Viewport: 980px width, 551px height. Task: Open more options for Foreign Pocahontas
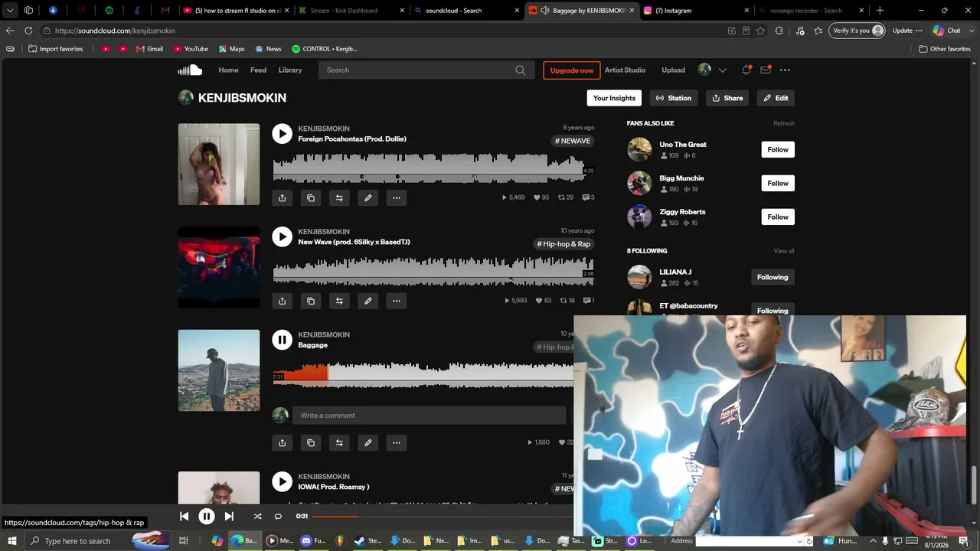coord(397,197)
